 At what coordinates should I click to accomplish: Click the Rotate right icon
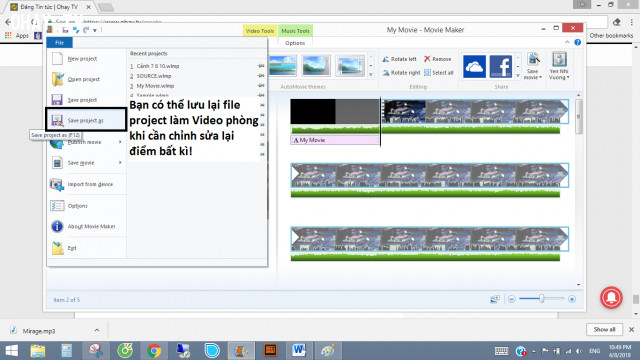pyautogui.click(x=386, y=73)
